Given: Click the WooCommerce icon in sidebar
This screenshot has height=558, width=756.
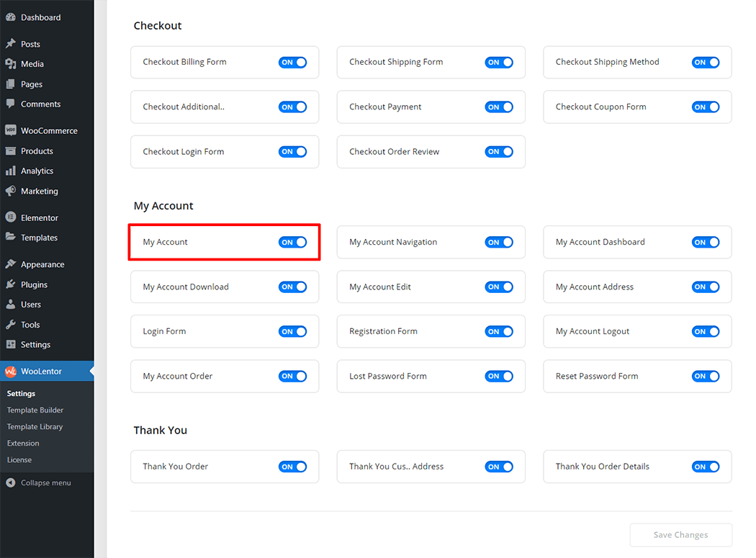Looking at the screenshot, I should 11,131.
